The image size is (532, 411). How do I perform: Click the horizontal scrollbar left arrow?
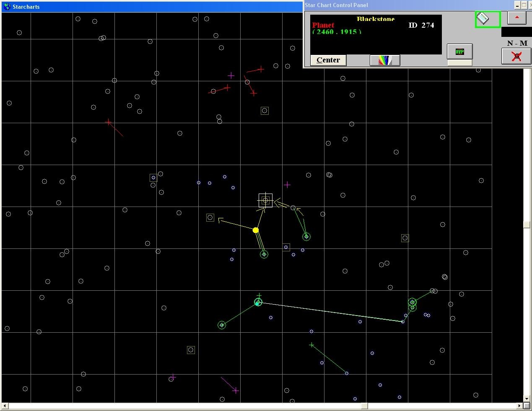pos(5,406)
